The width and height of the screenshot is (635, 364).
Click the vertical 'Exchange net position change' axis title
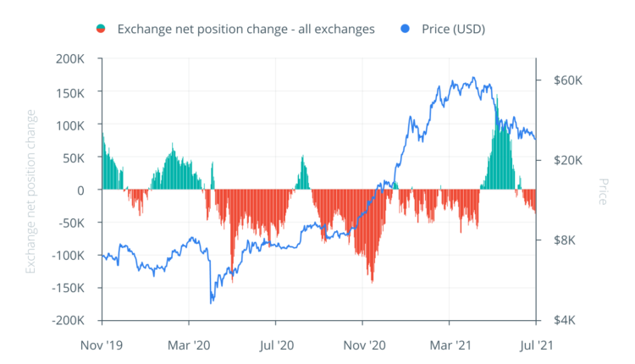point(31,190)
